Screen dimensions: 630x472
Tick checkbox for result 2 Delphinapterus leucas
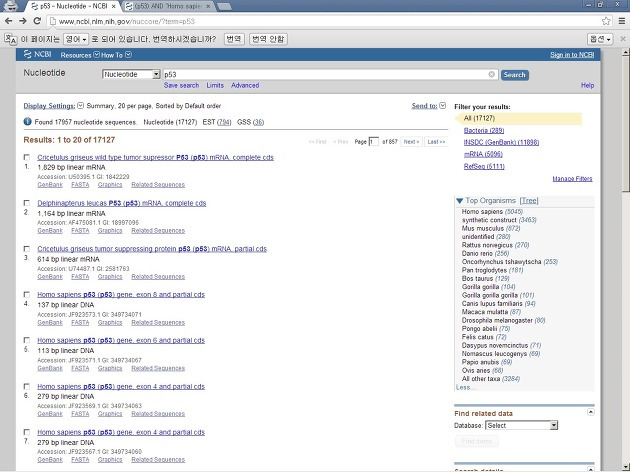coord(27,203)
